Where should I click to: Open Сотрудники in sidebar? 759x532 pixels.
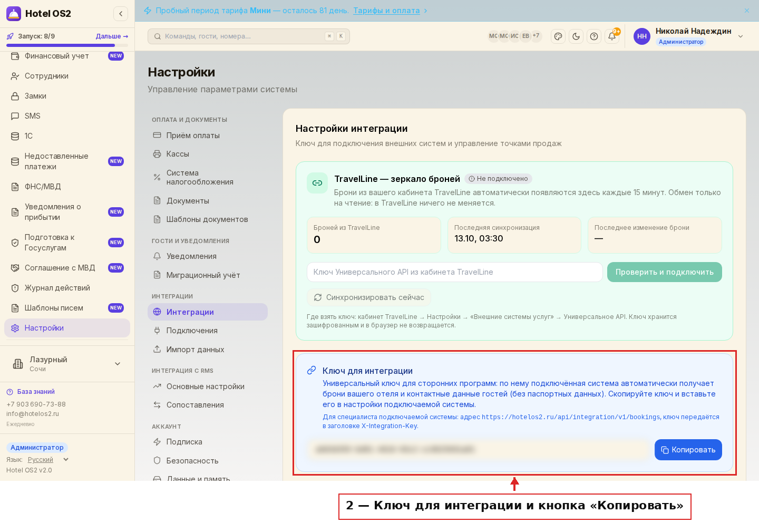[x=67, y=76]
